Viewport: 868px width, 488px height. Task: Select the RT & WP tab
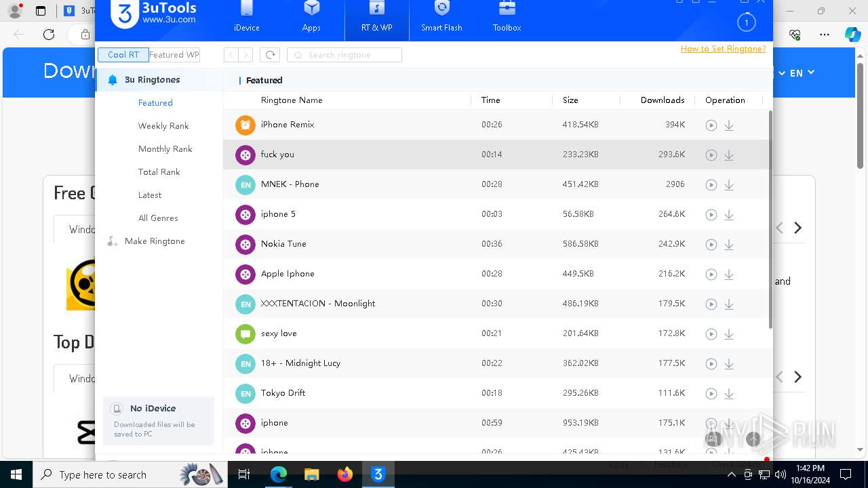pyautogui.click(x=376, y=19)
